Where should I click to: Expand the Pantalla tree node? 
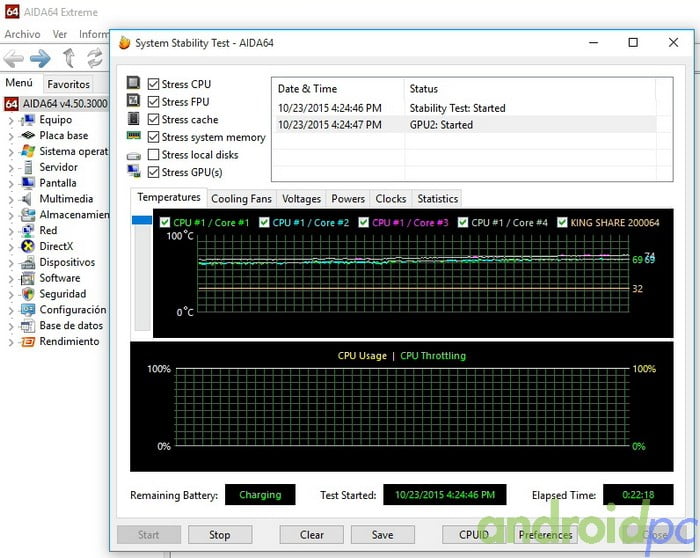coord(11,183)
